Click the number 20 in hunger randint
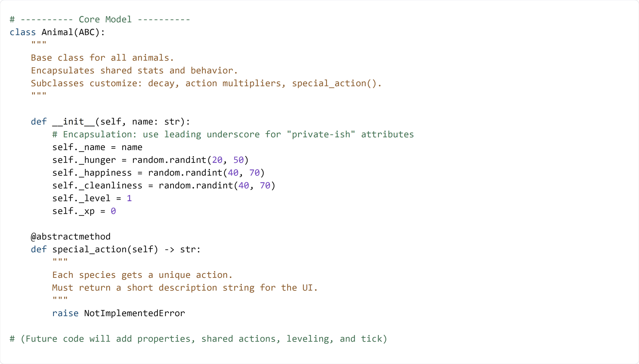639x364 pixels. [217, 160]
